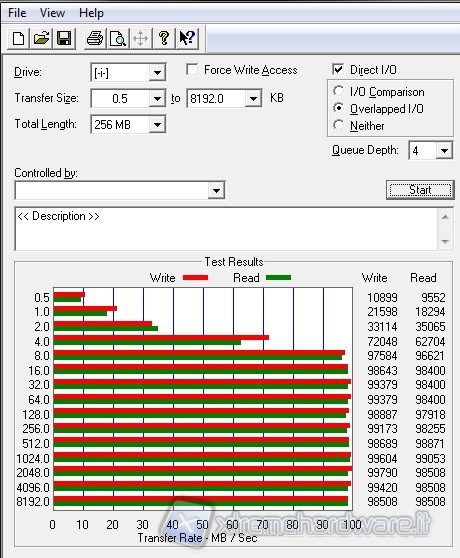This screenshot has width=460, height=558.
Task: Uncheck the Direct I/O checkbox
Action: pyautogui.click(x=338, y=69)
